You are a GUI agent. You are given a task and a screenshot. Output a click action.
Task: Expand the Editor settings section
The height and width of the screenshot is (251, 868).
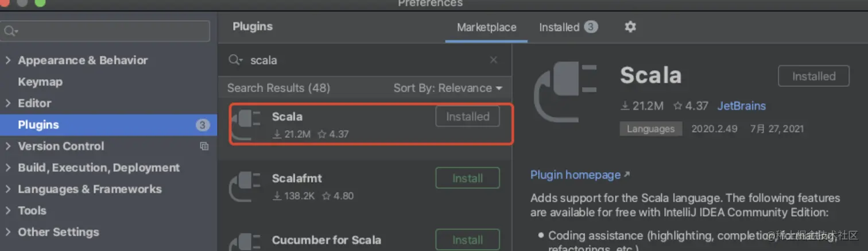pyautogui.click(x=8, y=103)
